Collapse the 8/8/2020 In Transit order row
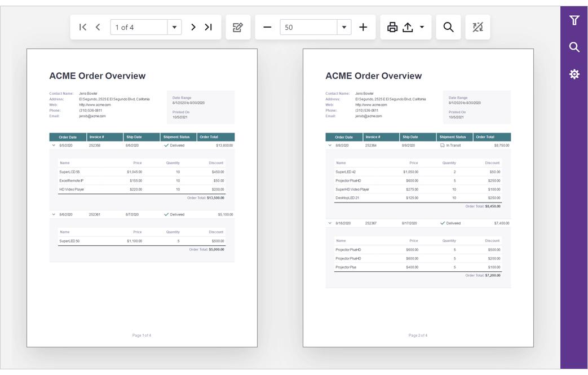Image resolution: width=588 pixels, height=375 pixels. point(329,145)
